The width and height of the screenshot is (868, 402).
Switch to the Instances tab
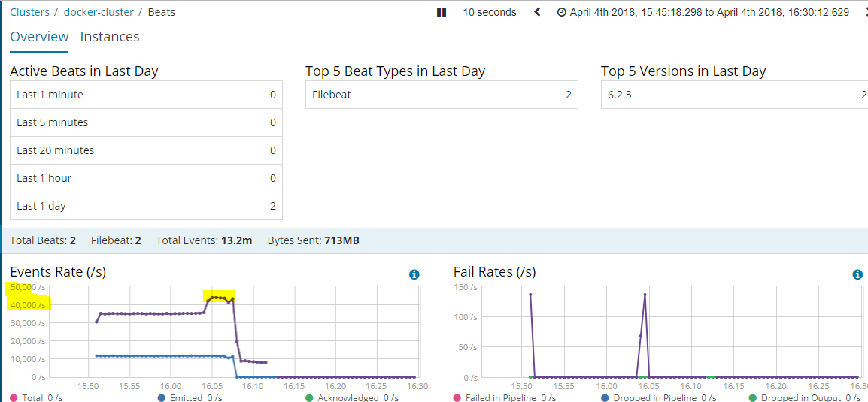(110, 37)
